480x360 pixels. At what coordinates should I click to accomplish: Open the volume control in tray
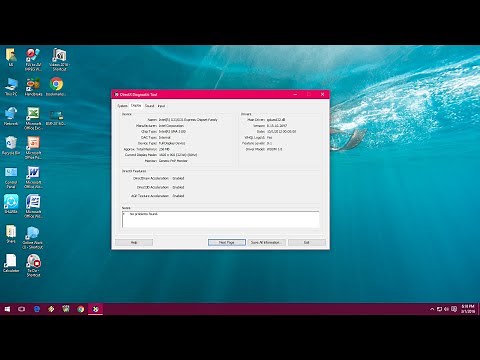tap(447, 309)
